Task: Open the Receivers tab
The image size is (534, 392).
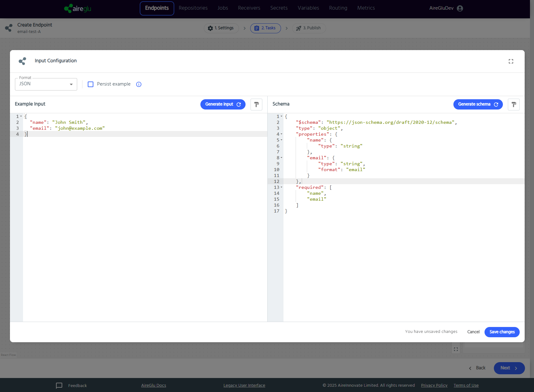Action: point(249,8)
